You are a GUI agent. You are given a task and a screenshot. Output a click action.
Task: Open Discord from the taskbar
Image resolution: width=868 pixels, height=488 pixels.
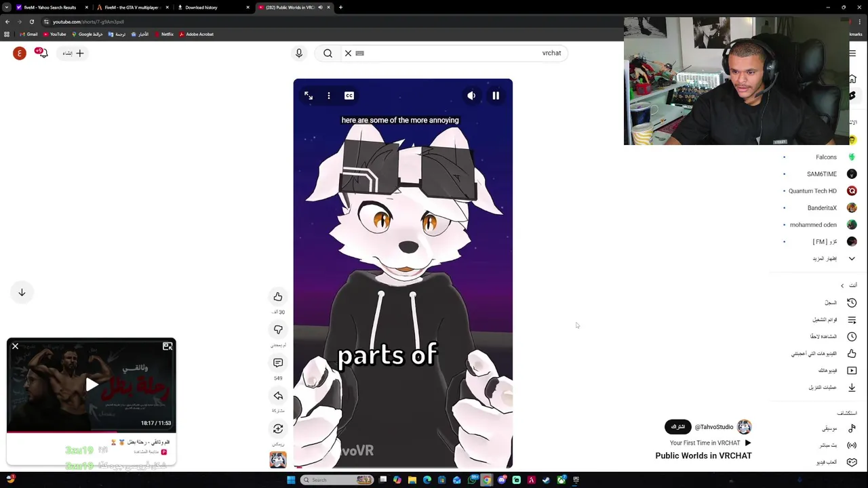pos(502,480)
